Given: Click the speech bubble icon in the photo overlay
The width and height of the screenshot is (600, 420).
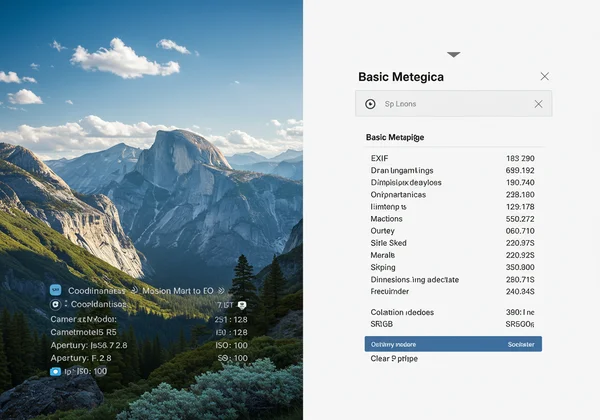Looking at the screenshot, I should coord(242,304).
